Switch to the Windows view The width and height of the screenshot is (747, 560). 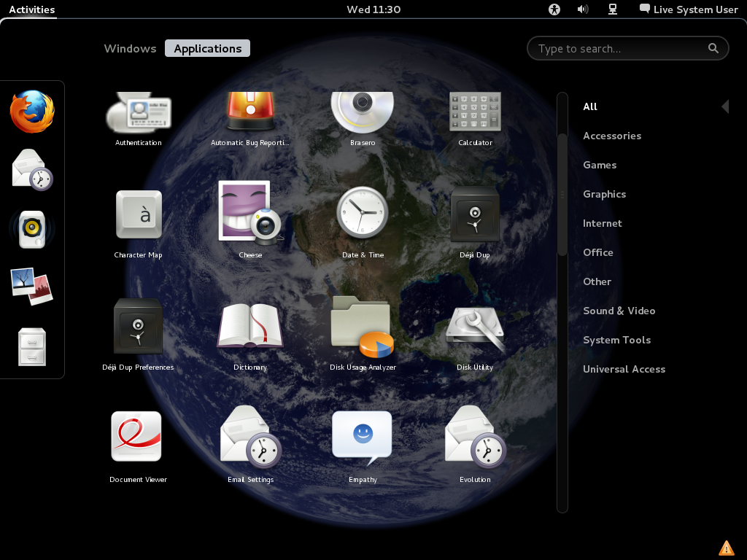pyautogui.click(x=130, y=49)
